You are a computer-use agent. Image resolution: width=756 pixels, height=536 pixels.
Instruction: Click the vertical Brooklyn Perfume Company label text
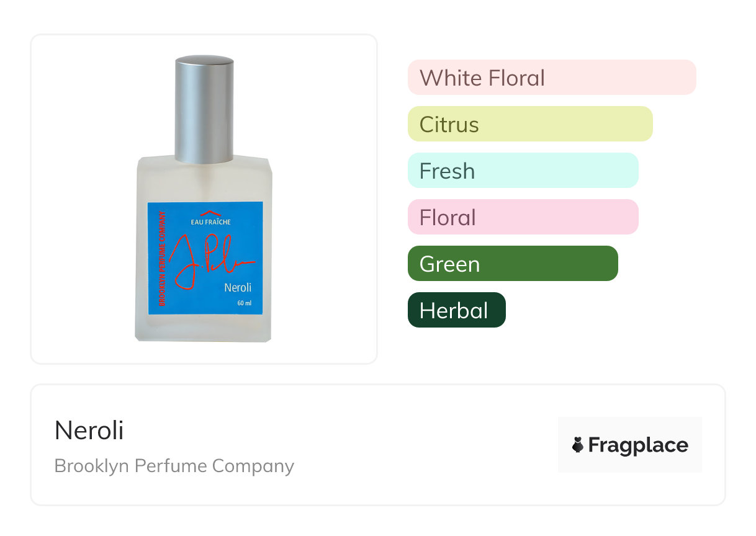[163, 259]
